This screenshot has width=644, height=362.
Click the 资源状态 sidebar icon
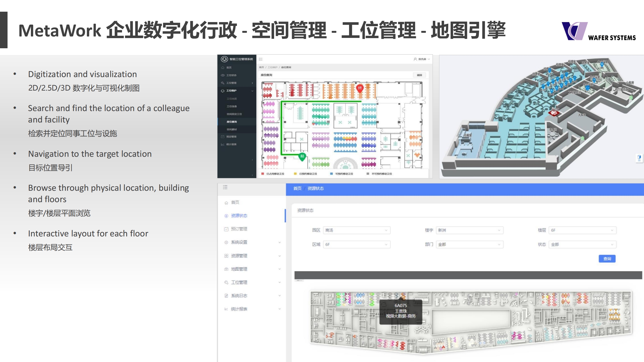click(226, 216)
